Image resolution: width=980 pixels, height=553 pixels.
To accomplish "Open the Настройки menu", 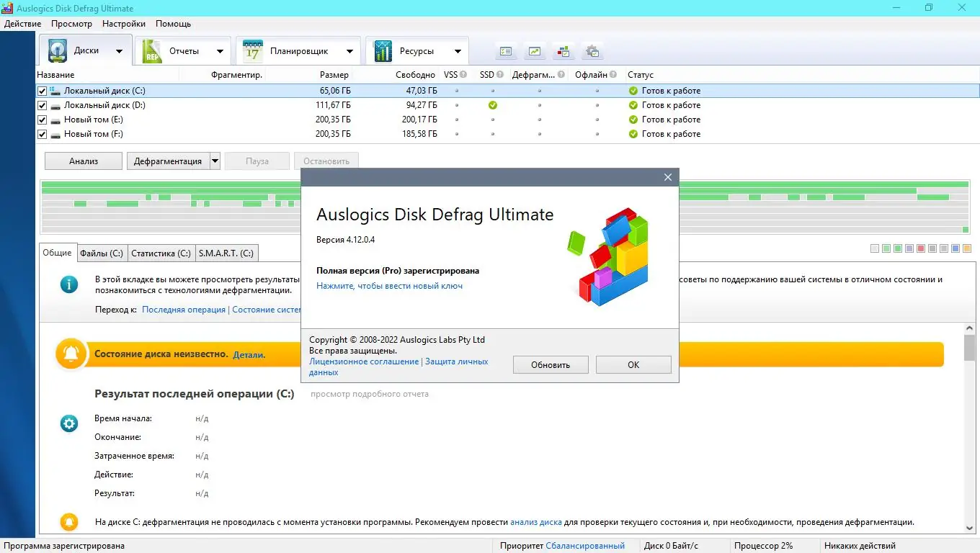I will [123, 23].
